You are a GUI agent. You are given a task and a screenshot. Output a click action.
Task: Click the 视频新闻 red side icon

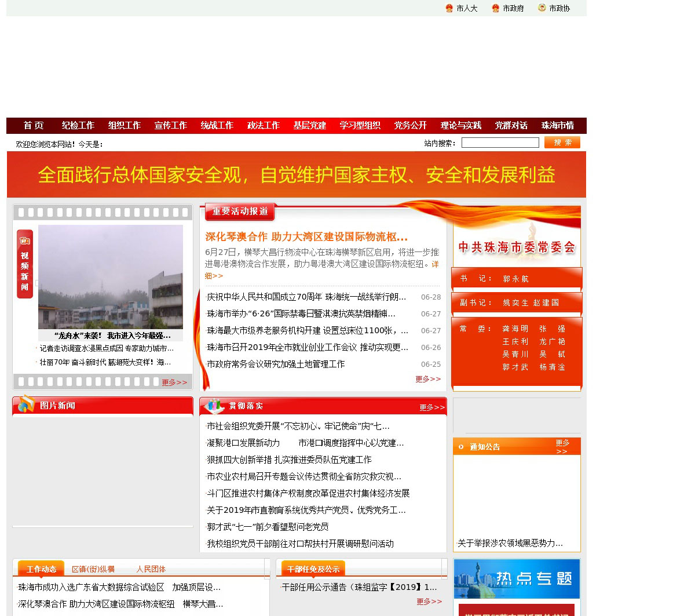coord(25,264)
